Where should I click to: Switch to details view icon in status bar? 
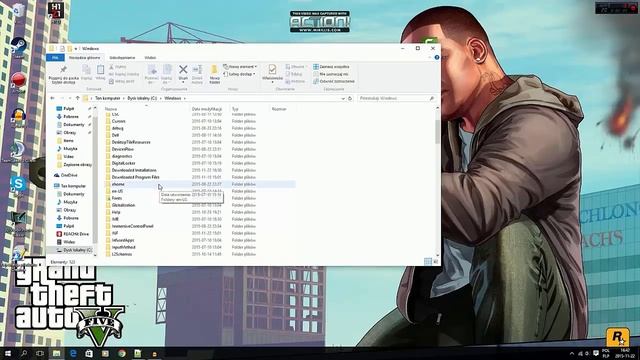tap(428, 261)
